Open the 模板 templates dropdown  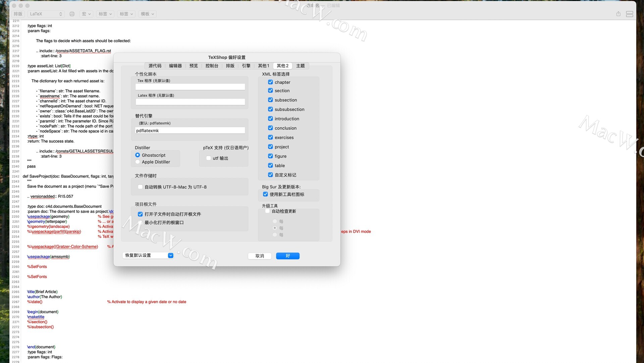[x=147, y=14]
